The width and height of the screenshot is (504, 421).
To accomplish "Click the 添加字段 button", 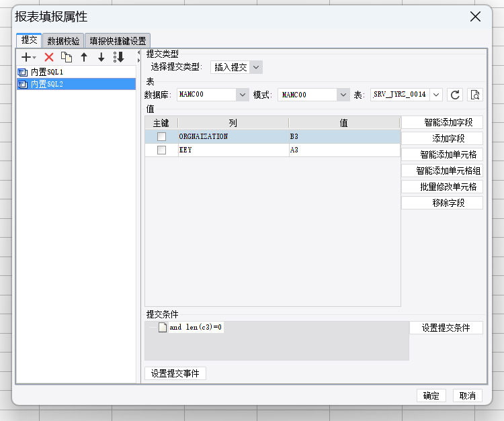I will [x=442, y=138].
